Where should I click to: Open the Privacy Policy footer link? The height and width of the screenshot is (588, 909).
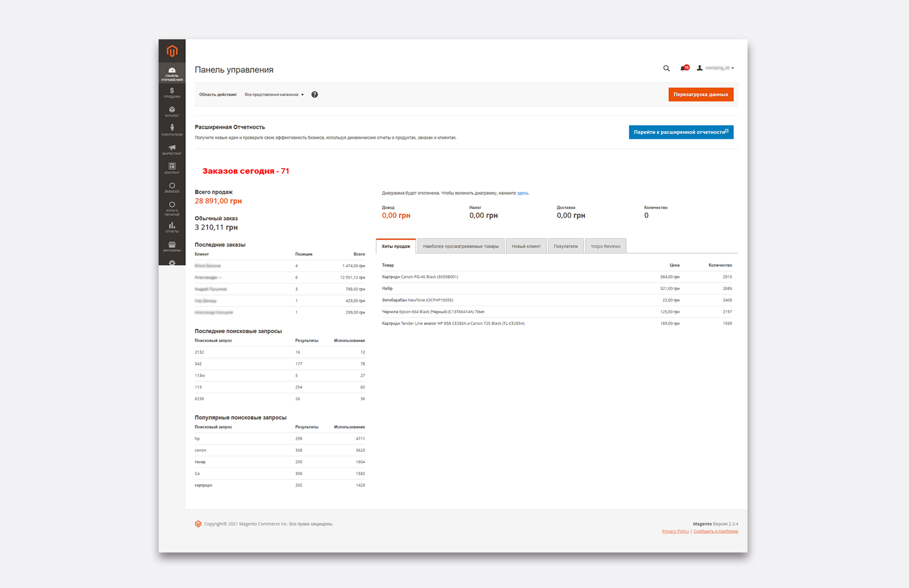[675, 531]
